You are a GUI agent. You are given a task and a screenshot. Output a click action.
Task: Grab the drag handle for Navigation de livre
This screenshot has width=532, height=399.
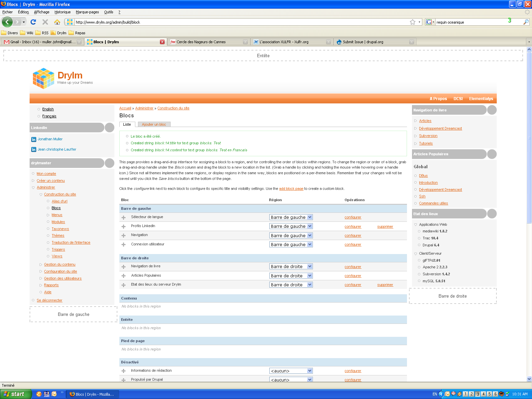pyautogui.click(x=123, y=267)
